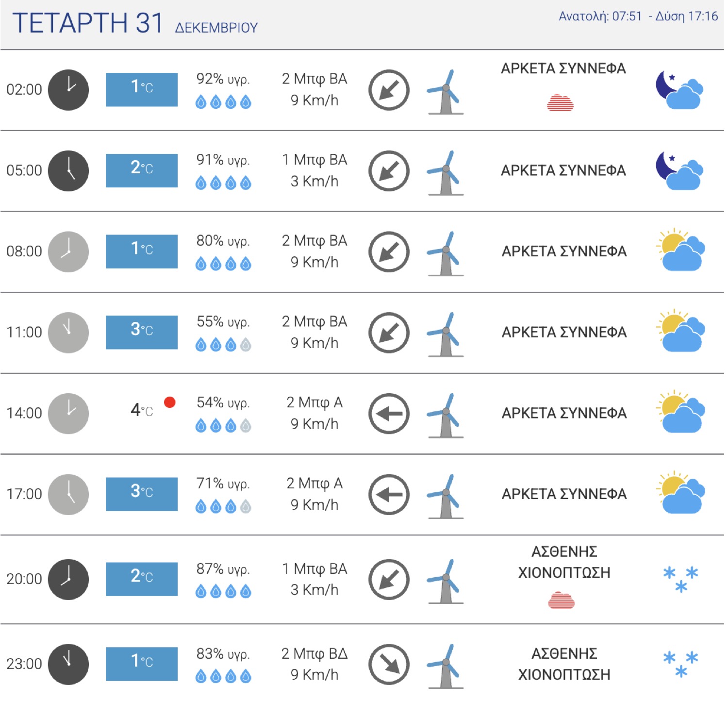Click the red dust cloud icon at 20:00
The image size is (728, 702).
click(561, 600)
